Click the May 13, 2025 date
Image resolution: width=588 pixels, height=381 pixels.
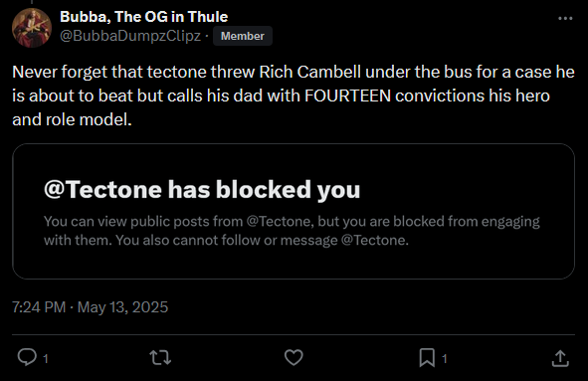pyautogui.click(x=122, y=307)
